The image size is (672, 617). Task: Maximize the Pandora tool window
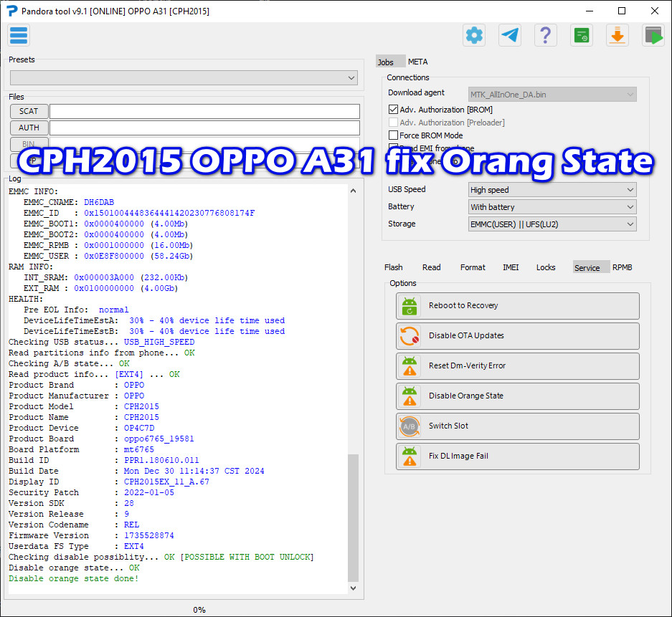pyautogui.click(x=622, y=11)
